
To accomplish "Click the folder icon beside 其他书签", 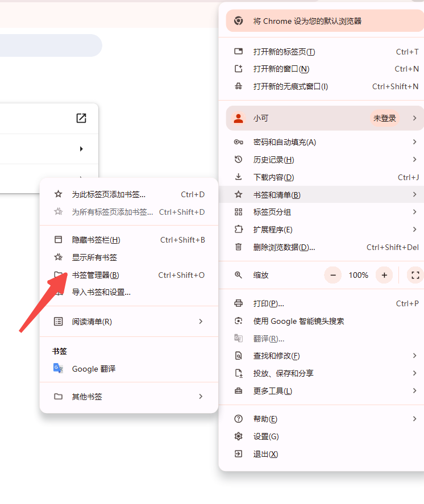I will click(58, 396).
